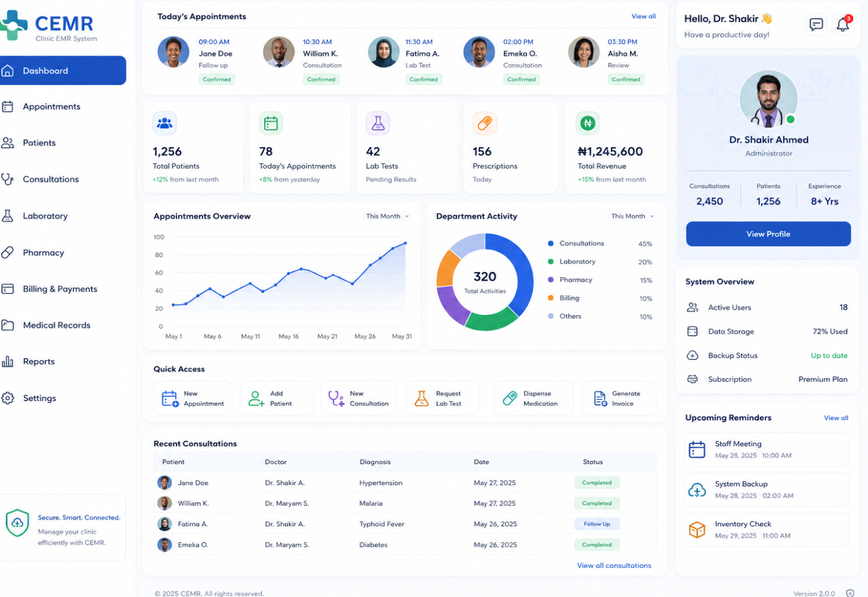Click Emeka O.'s avatar in consultations table
The image size is (868, 597).
click(x=165, y=545)
